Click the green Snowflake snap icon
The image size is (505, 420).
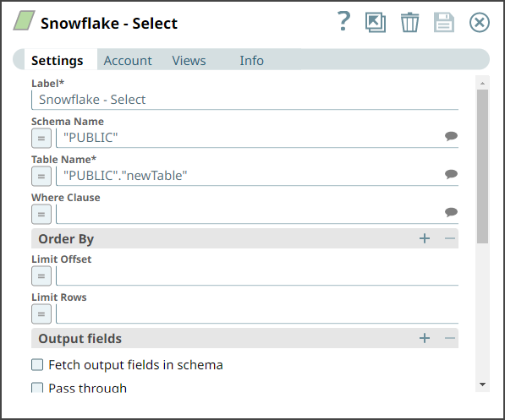(24, 21)
